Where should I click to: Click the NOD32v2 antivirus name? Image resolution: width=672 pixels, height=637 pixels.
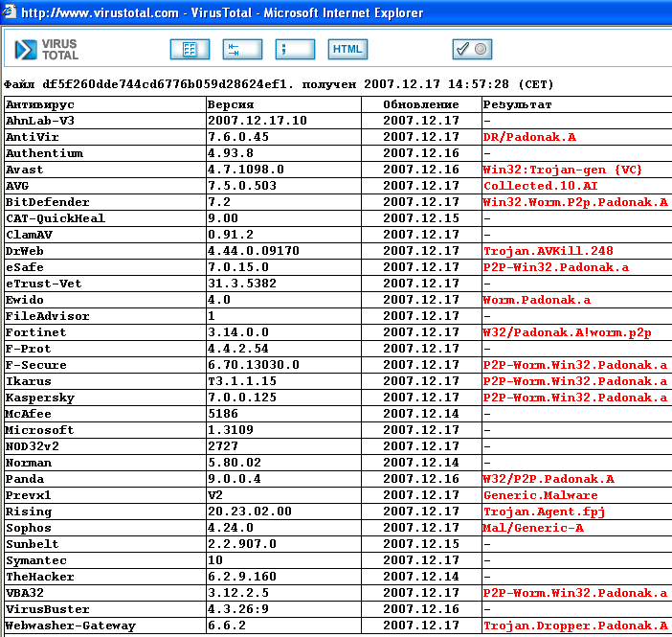pyautogui.click(x=33, y=447)
